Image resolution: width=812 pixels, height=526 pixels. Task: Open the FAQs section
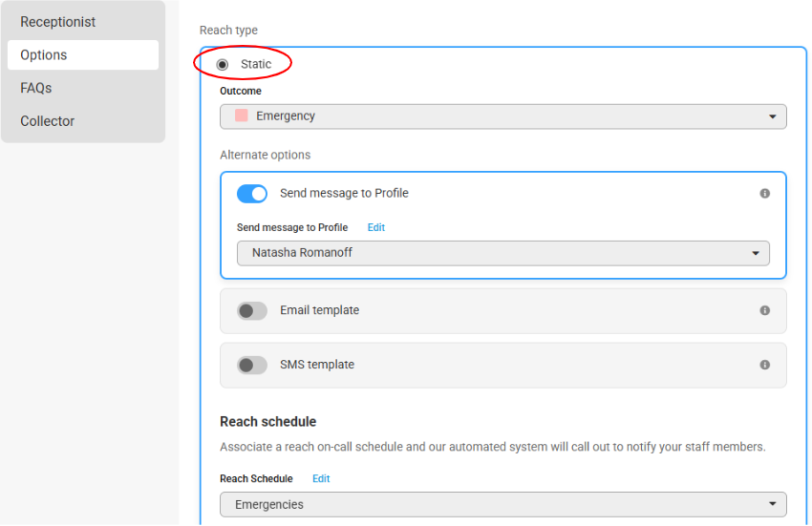tap(83, 88)
